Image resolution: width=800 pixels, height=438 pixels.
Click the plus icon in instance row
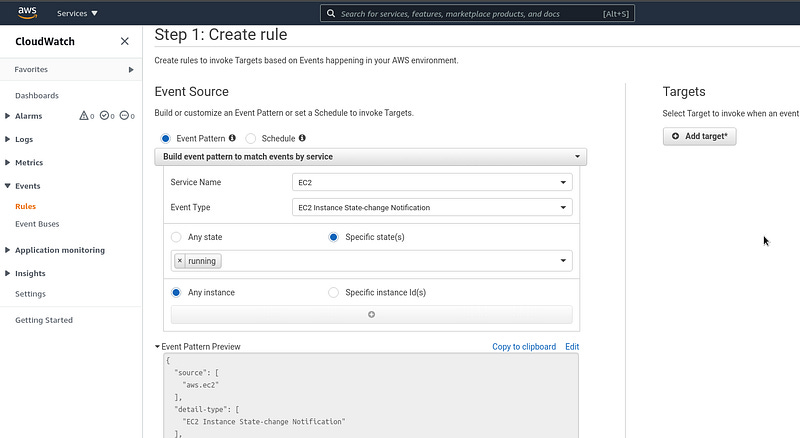point(371,314)
